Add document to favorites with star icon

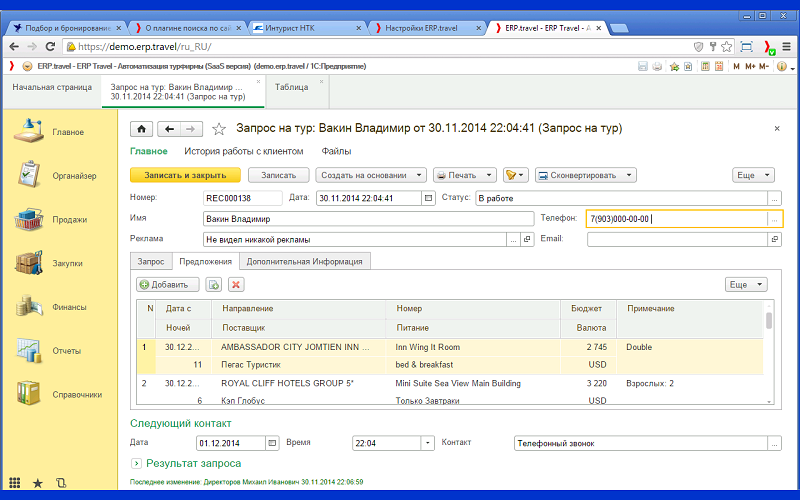[x=219, y=129]
